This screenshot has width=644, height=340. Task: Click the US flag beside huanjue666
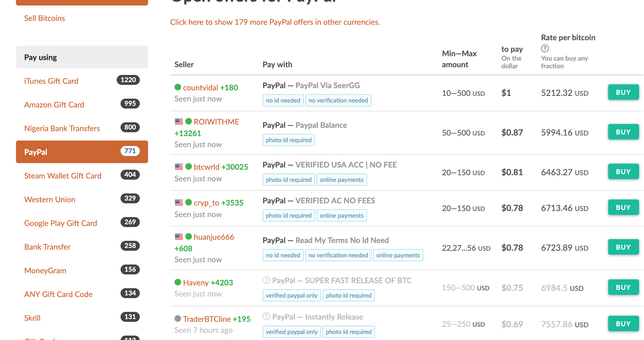tap(179, 236)
